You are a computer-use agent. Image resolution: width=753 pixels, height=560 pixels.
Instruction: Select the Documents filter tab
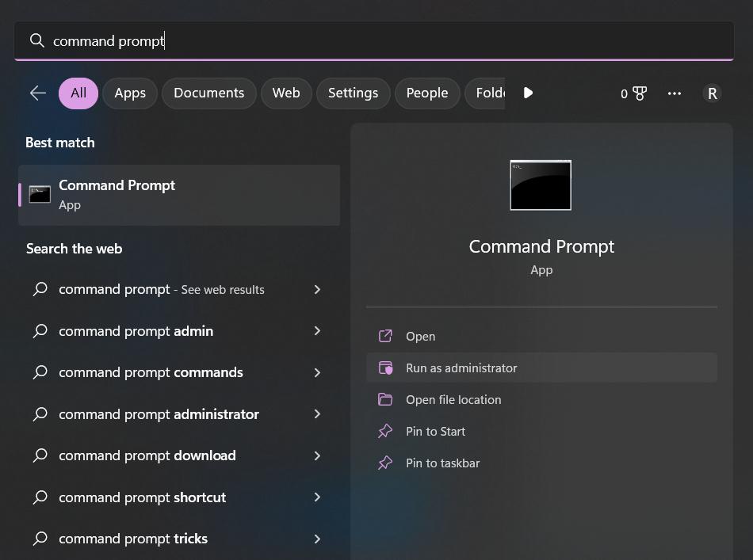(x=208, y=93)
